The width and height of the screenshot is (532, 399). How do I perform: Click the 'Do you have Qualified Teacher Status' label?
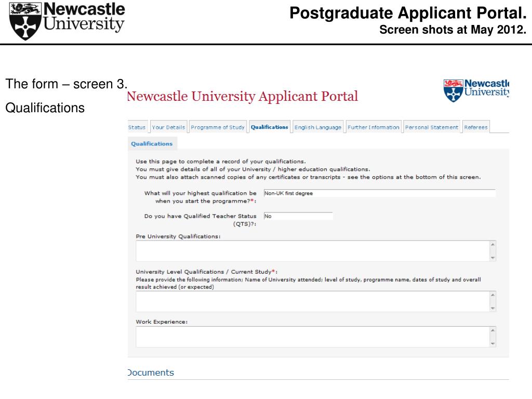(200, 220)
